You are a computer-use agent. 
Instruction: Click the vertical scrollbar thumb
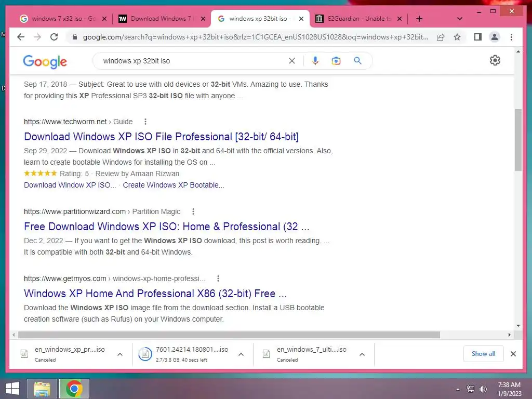tap(518, 140)
